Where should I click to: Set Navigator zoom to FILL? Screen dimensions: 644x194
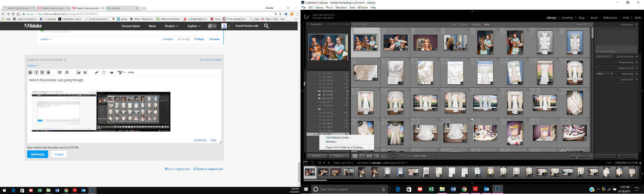click(334, 24)
